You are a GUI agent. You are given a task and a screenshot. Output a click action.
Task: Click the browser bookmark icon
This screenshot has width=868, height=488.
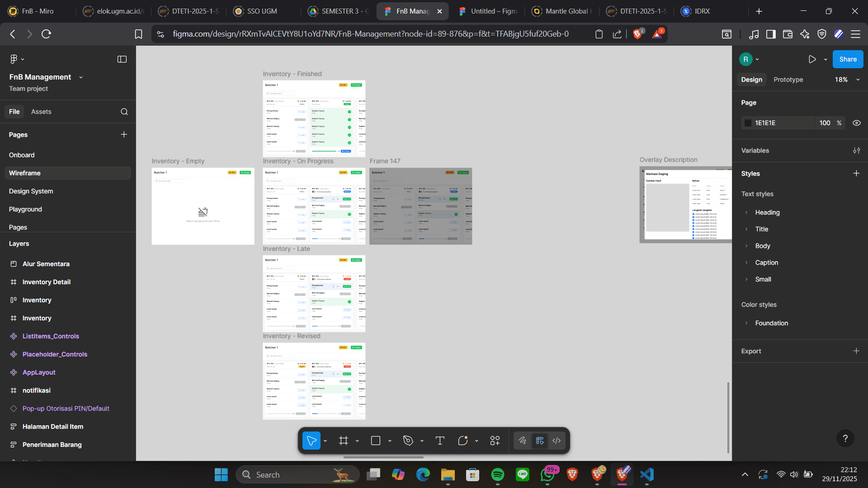[139, 34]
